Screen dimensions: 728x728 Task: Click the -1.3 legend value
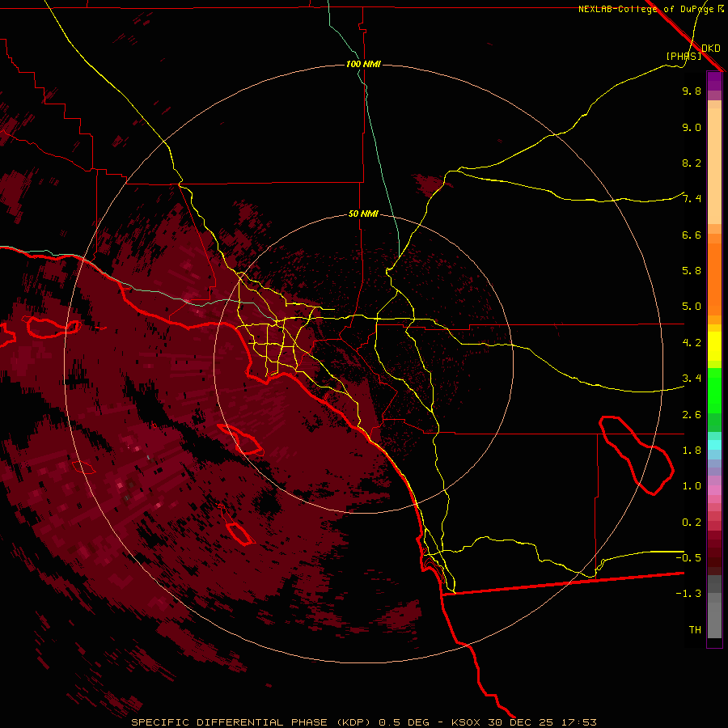click(688, 594)
